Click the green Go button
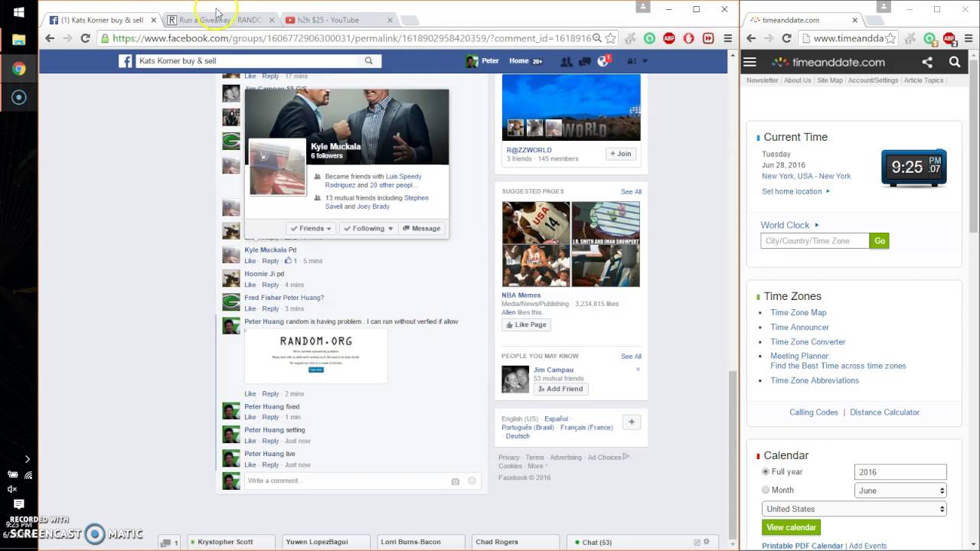This screenshot has width=980, height=551. 880,241
